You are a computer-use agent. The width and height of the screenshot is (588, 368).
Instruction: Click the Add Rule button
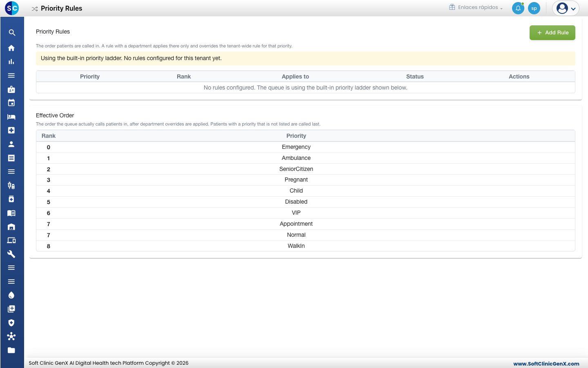552,33
